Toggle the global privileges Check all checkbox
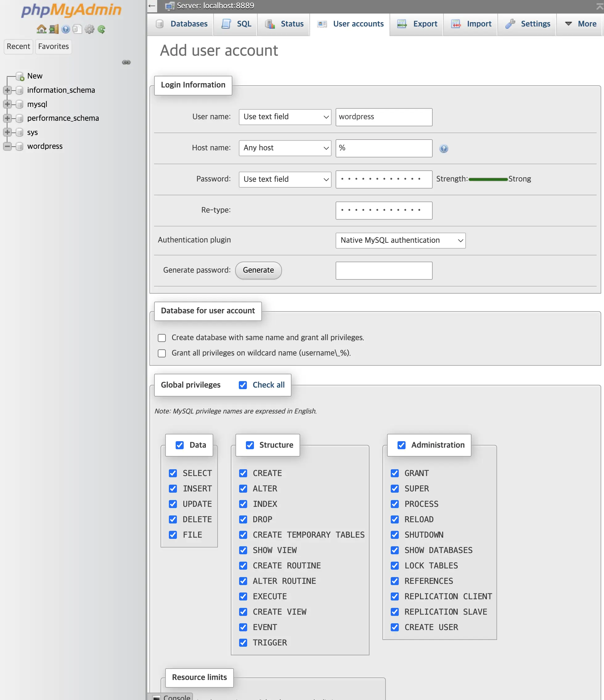The width and height of the screenshot is (604, 700). (243, 385)
